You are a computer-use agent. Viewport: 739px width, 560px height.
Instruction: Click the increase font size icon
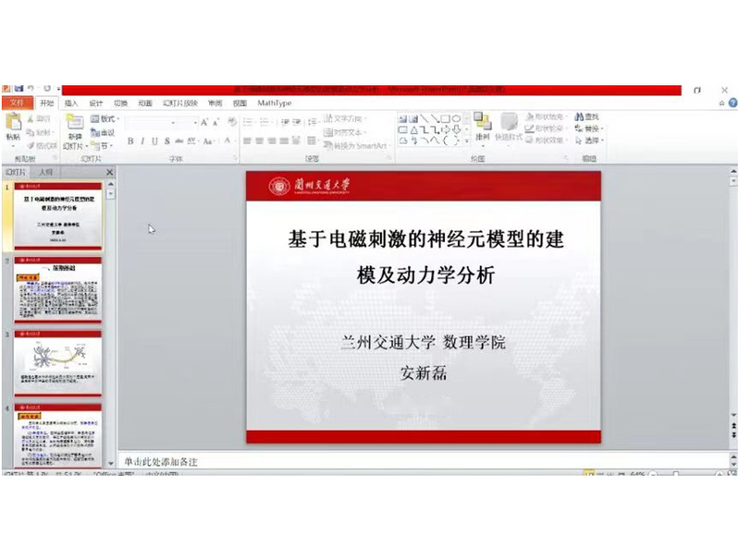click(205, 121)
